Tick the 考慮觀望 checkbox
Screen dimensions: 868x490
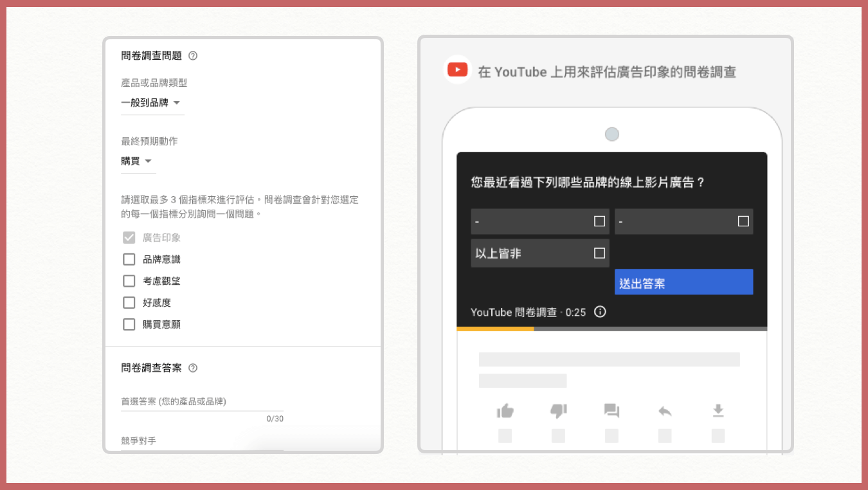coord(129,281)
